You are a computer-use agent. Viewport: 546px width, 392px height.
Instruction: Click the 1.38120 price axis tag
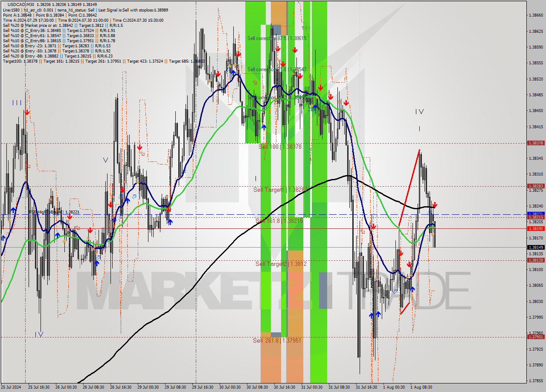coord(536,260)
